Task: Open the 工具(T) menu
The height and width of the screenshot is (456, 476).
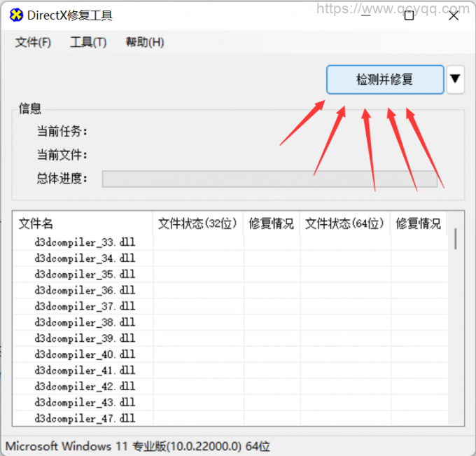Action: pyautogui.click(x=88, y=42)
